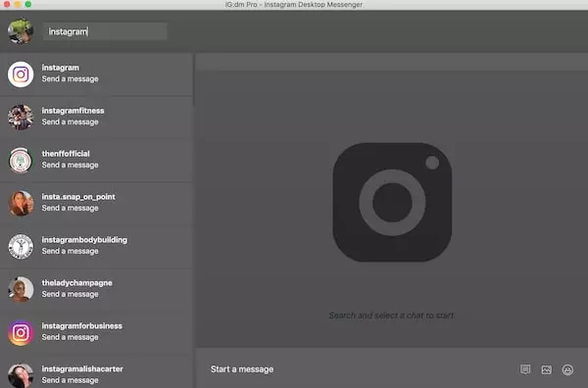Select the theladychampagne profile picture

tap(21, 289)
